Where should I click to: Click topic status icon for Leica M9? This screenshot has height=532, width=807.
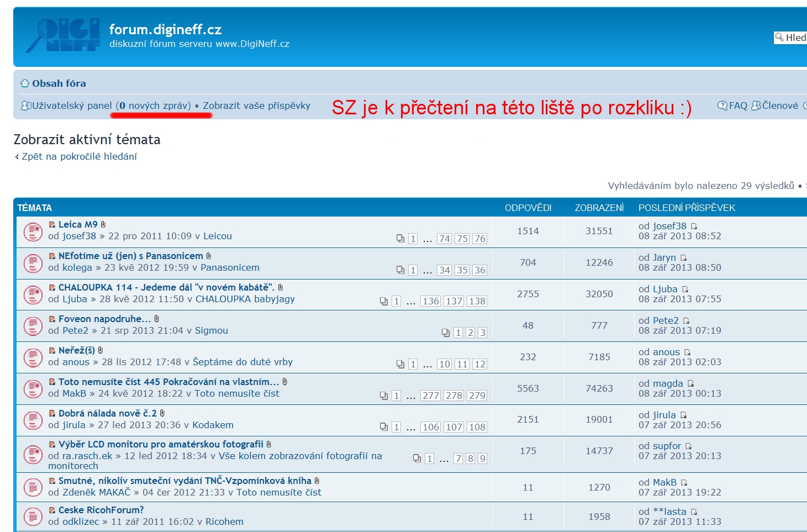pos(33,232)
